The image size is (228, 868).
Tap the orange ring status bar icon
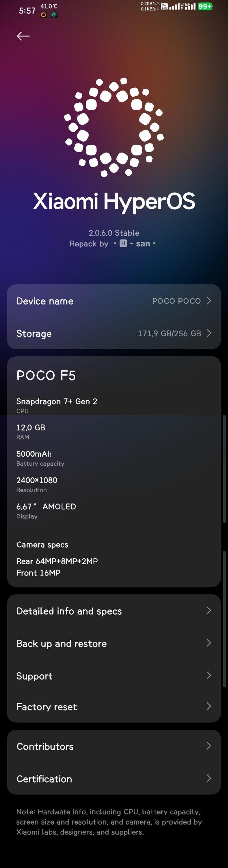(x=43, y=15)
